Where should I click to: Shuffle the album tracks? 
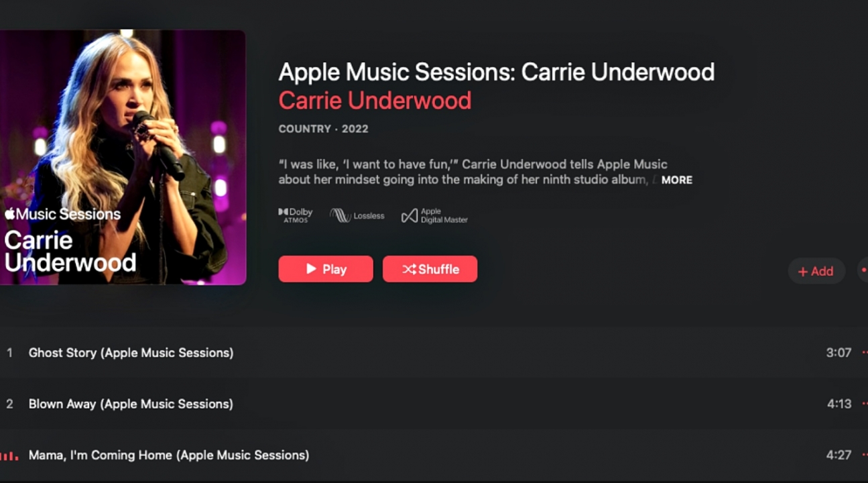tap(430, 269)
